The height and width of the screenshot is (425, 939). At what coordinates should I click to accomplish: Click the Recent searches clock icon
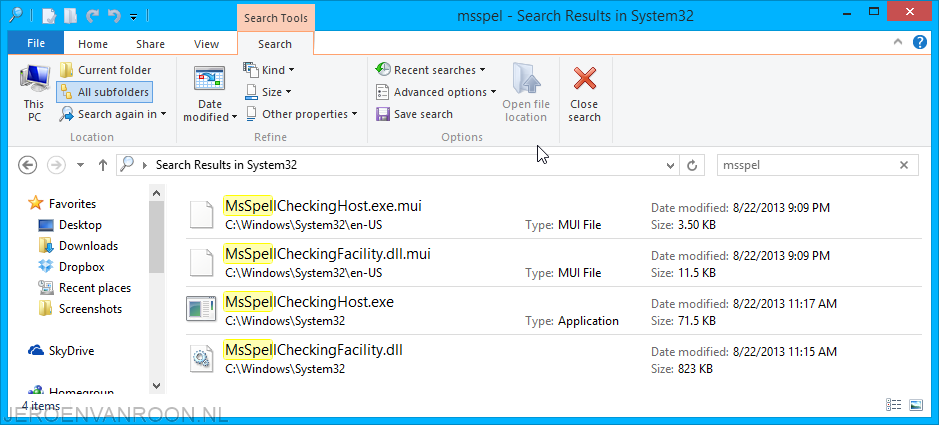pos(383,69)
